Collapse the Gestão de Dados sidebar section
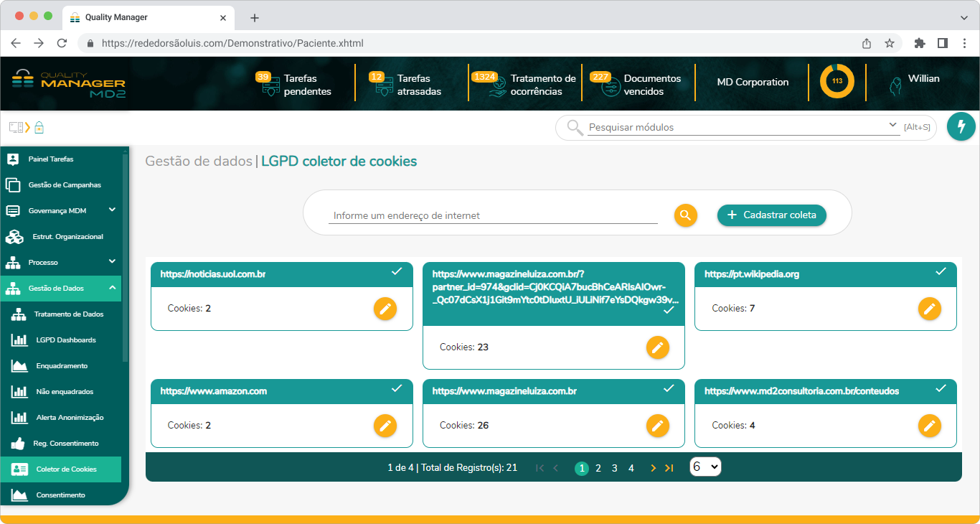The image size is (980, 524). point(112,288)
